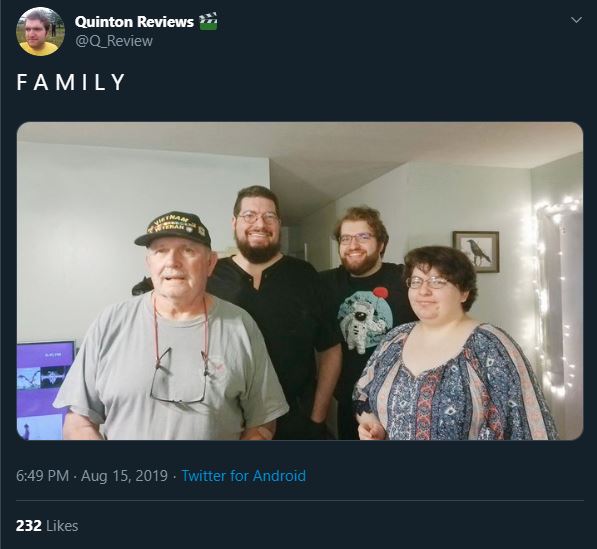Viewport: 597px width, 549px height.
Task: Click the framed raven picture in photo
Action: 476,252
